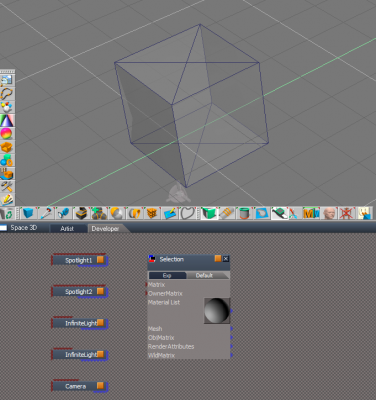This screenshot has height=400, width=376.
Task: Select the Exp tab in Selection panel
Action: (x=167, y=275)
